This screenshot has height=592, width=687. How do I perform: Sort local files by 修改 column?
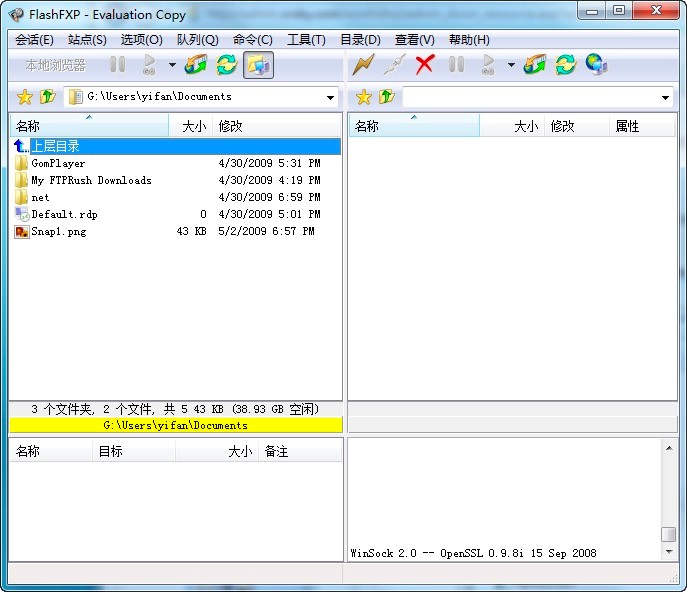(231, 126)
